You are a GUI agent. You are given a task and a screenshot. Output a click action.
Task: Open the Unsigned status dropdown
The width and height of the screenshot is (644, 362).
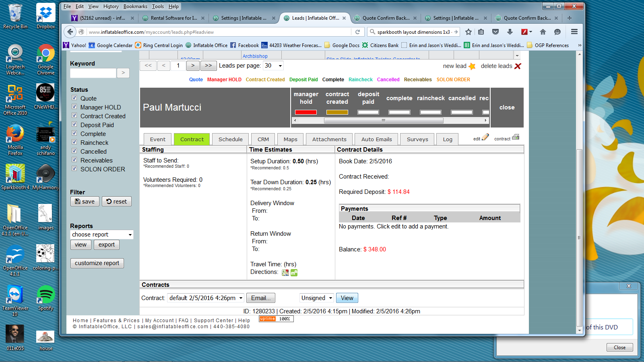(317, 298)
